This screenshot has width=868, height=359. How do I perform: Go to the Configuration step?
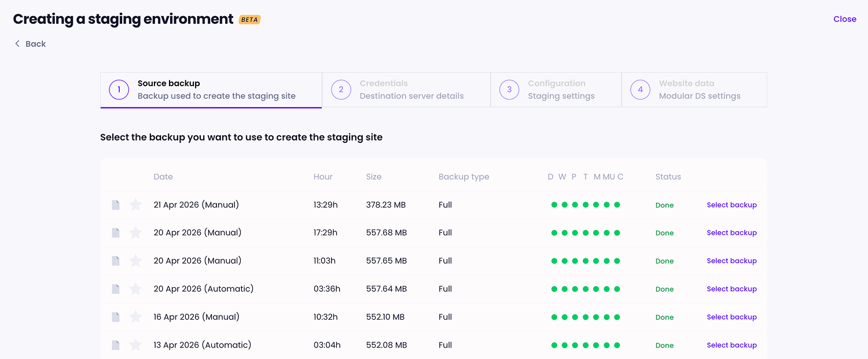(556, 90)
